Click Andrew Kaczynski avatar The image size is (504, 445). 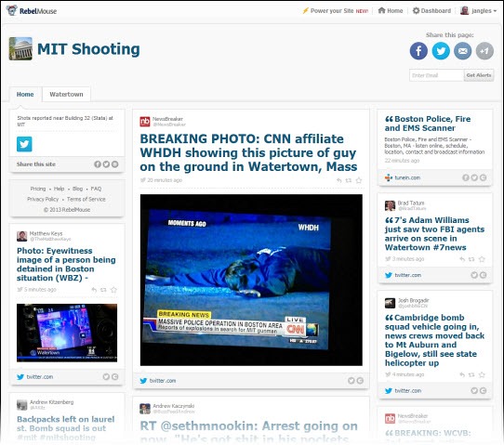[145, 409]
